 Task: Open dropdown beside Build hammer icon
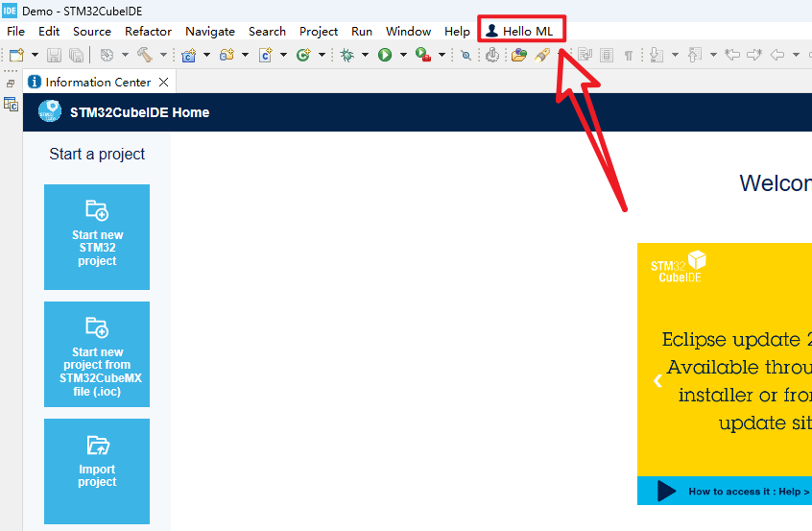[163, 55]
